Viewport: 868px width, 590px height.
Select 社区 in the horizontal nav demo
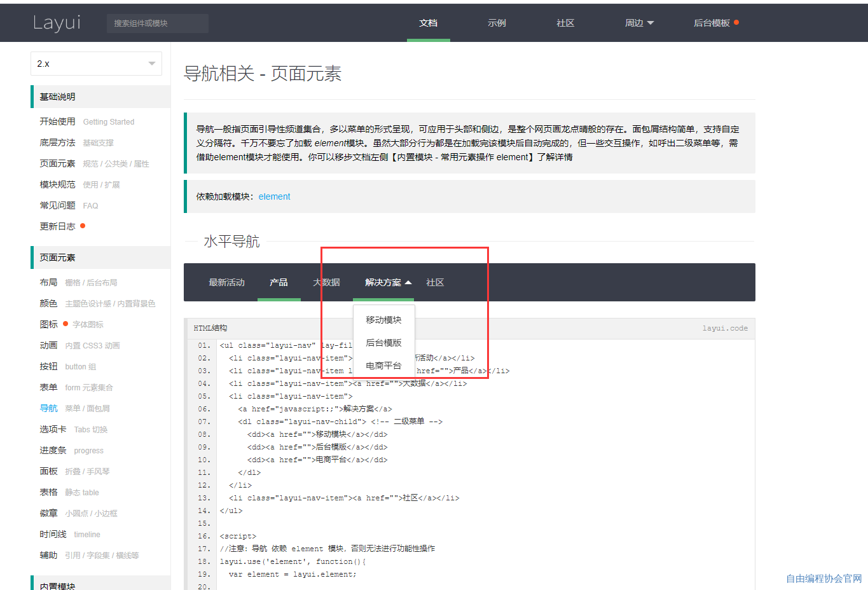coord(435,282)
